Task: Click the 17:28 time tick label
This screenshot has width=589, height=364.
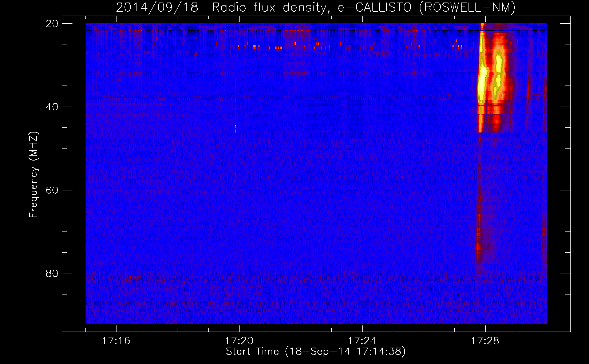Action: (x=485, y=341)
